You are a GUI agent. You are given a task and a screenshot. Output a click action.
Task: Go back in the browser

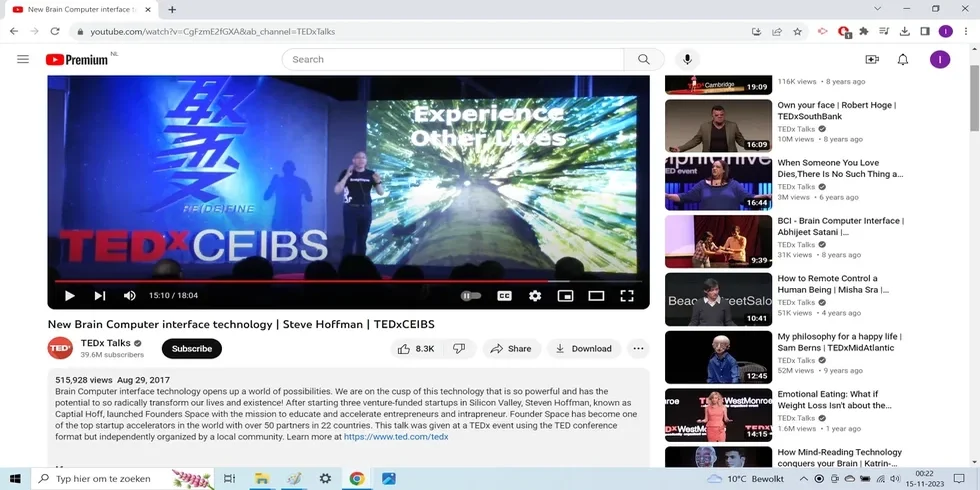pyautogui.click(x=14, y=31)
